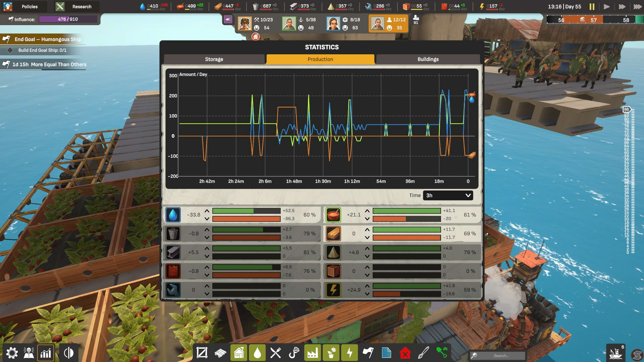Toggle the energy lightning resource graph line
The height and width of the screenshot is (362, 644).
pyautogui.click(x=333, y=290)
